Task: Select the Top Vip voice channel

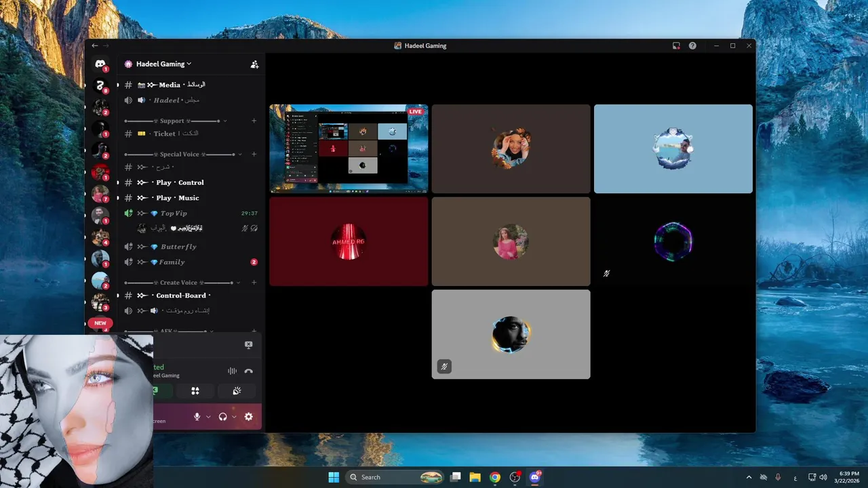Action: click(x=191, y=213)
